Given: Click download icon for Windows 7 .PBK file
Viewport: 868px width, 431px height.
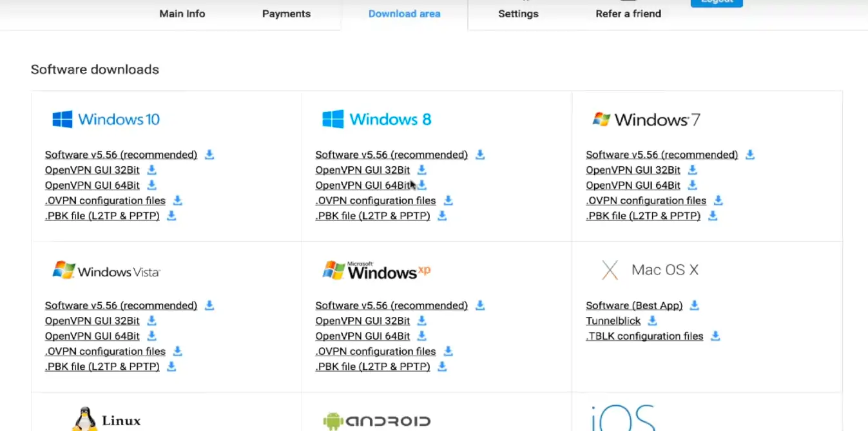Looking at the screenshot, I should tap(713, 216).
